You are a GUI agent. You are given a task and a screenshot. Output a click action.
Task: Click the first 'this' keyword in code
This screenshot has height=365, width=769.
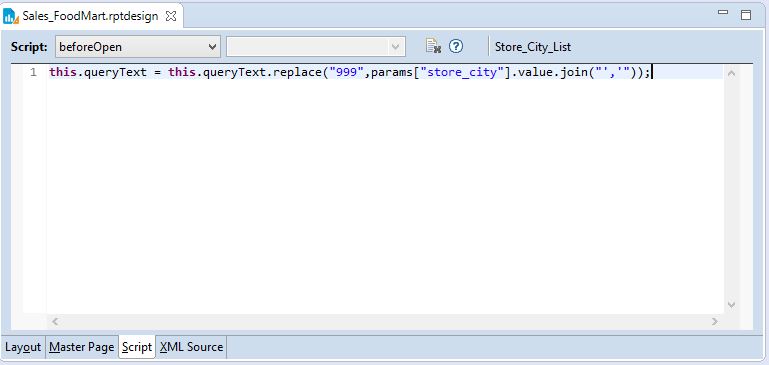point(63,73)
